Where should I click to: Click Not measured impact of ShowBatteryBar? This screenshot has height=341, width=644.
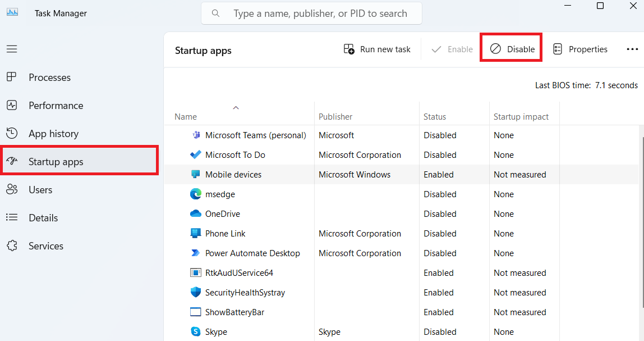[519, 312]
